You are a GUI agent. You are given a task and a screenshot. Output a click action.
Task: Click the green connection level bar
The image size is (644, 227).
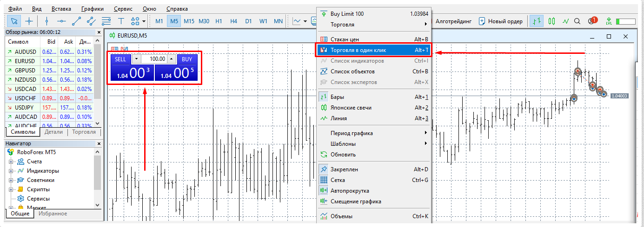[x=625, y=21]
